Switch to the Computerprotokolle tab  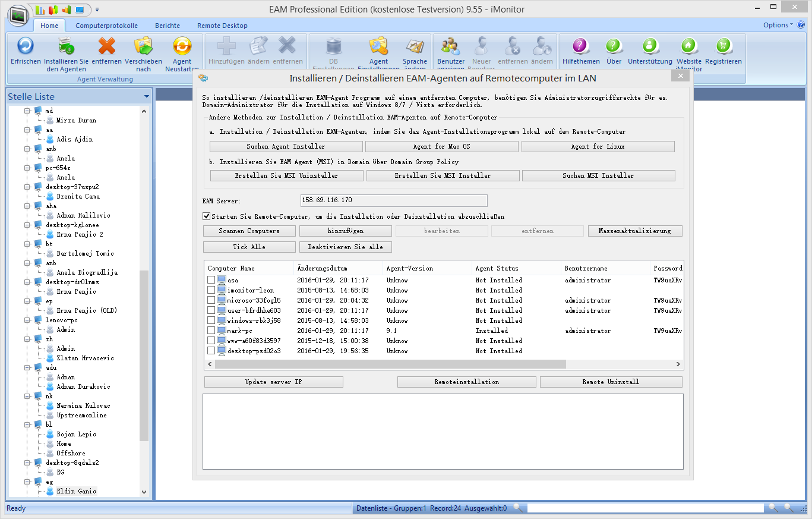(x=106, y=26)
